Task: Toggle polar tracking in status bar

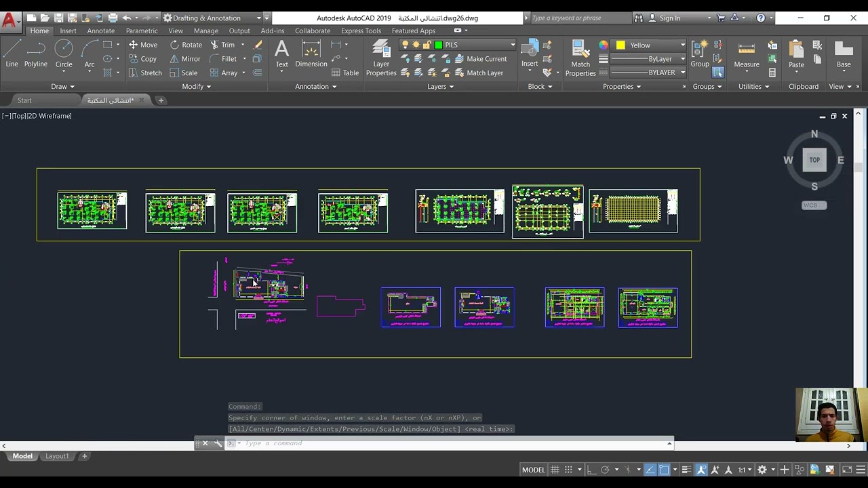Action: click(x=606, y=470)
